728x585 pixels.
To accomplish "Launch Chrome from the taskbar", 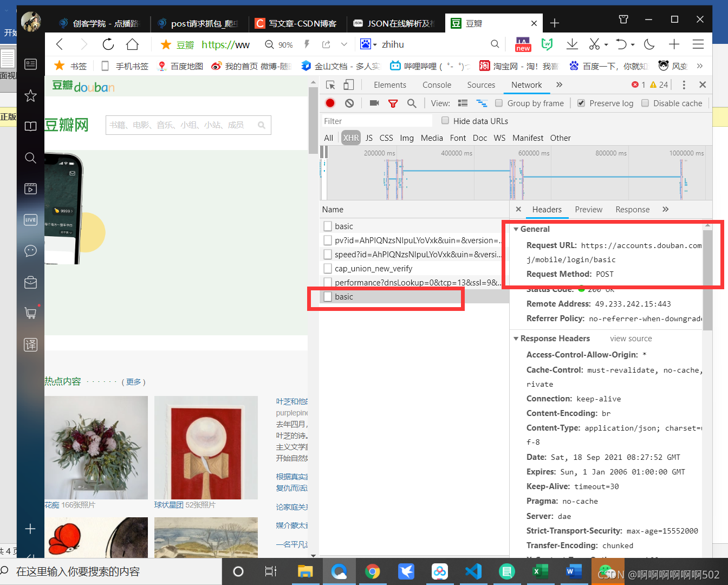I will point(372,571).
